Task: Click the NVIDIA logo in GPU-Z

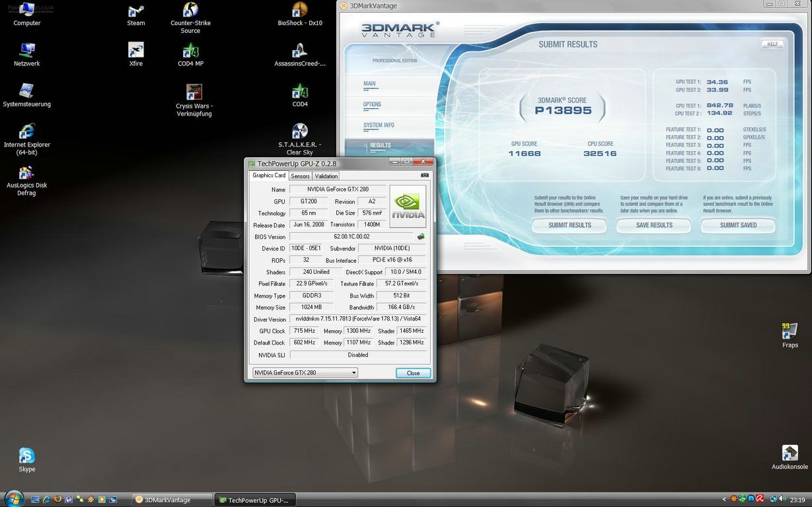Action: click(x=408, y=206)
